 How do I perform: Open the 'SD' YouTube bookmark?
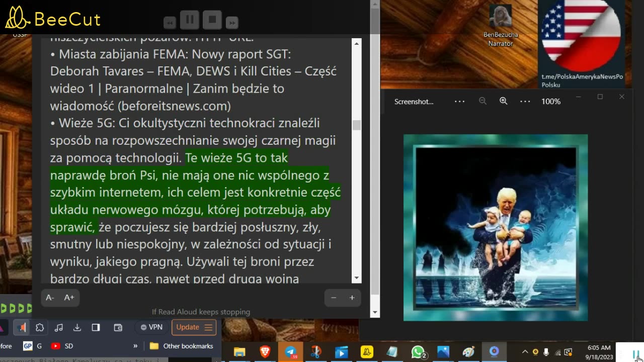[x=62, y=346]
